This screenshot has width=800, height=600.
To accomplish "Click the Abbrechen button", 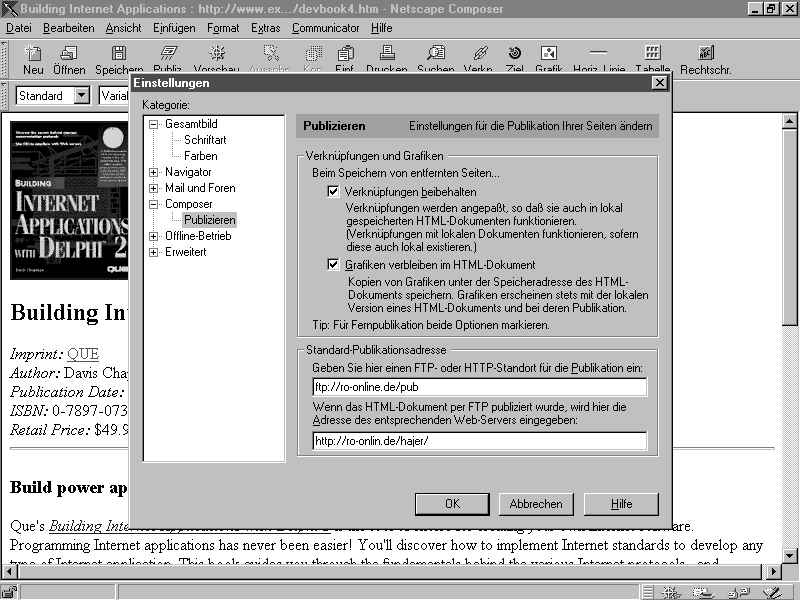I will (536, 504).
